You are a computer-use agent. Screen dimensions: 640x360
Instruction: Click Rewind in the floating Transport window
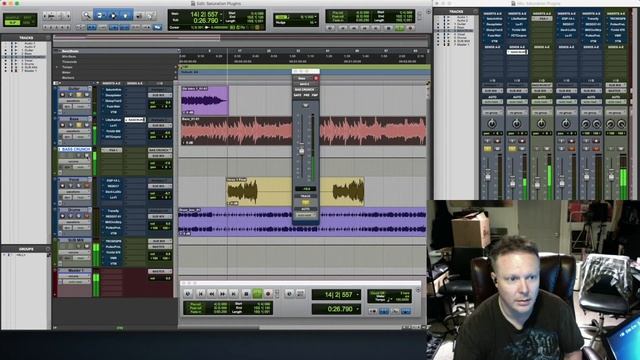211,293
